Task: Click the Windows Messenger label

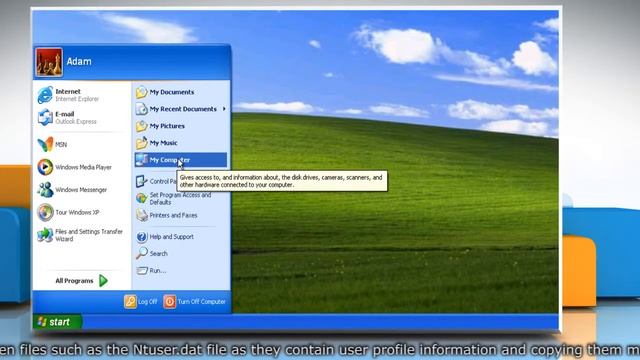Action: [81, 190]
